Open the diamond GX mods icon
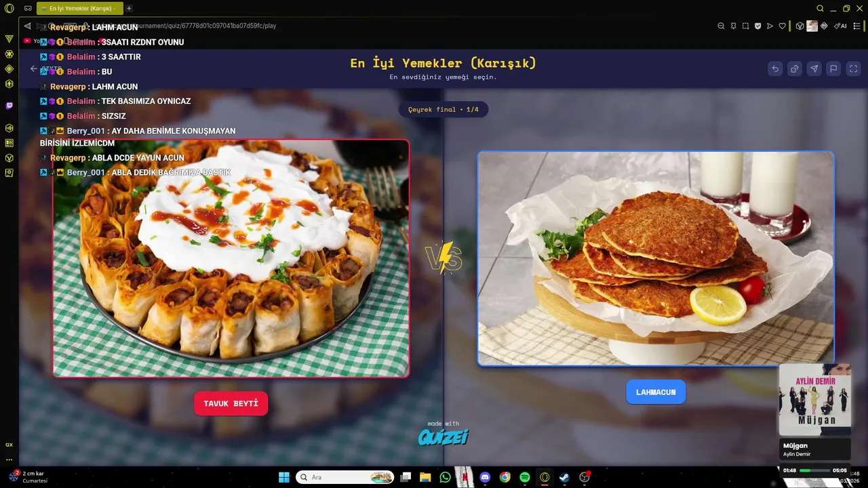868x488 pixels. tap(825, 26)
